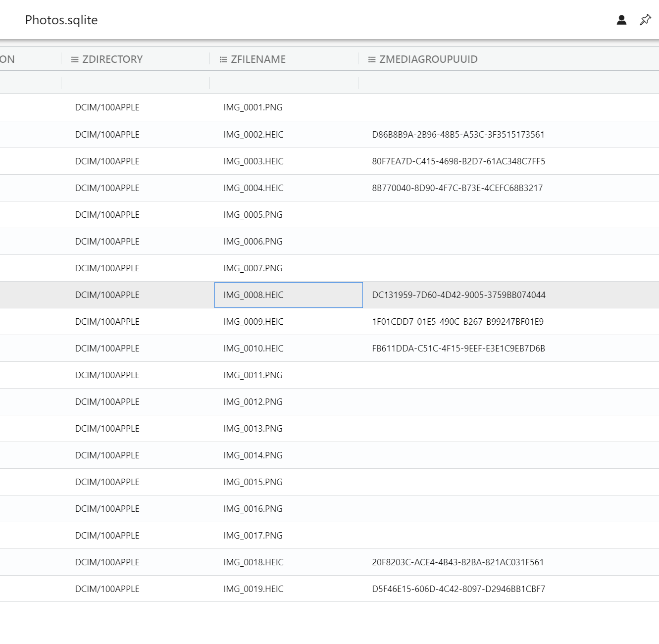Sort by ZMEDIAGROUPUUID column header

pos(428,59)
